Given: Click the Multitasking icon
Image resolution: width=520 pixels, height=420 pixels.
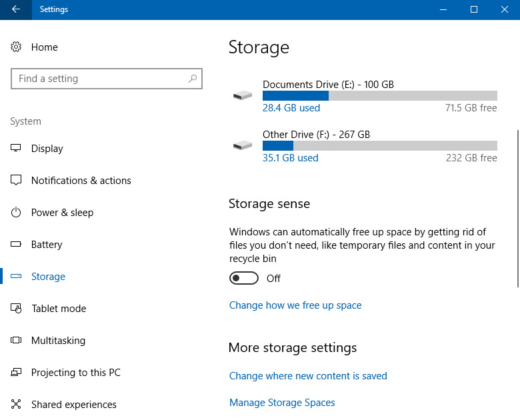Looking at the screenshot, I should coord(16,340).
